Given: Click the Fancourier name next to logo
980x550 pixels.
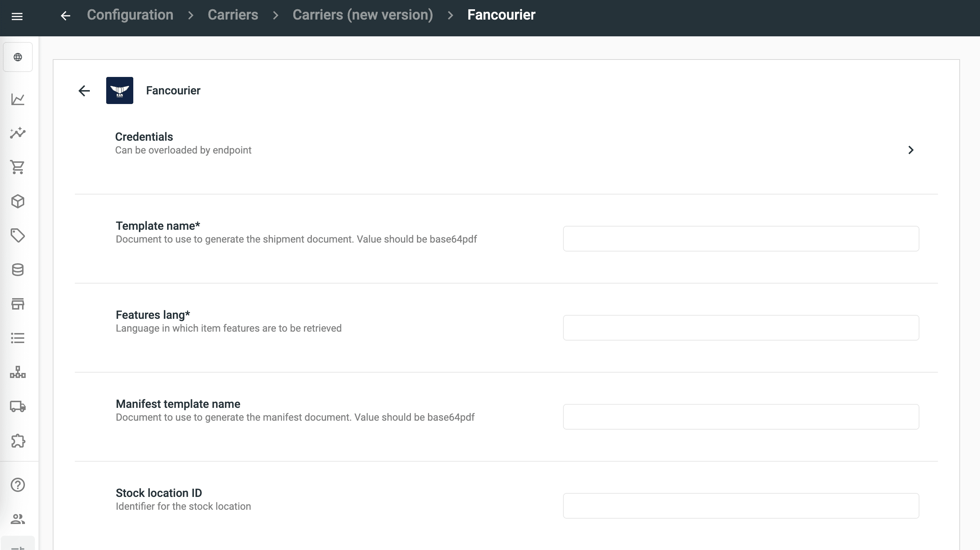Looking at the screenshot, I should pos(173,90).
